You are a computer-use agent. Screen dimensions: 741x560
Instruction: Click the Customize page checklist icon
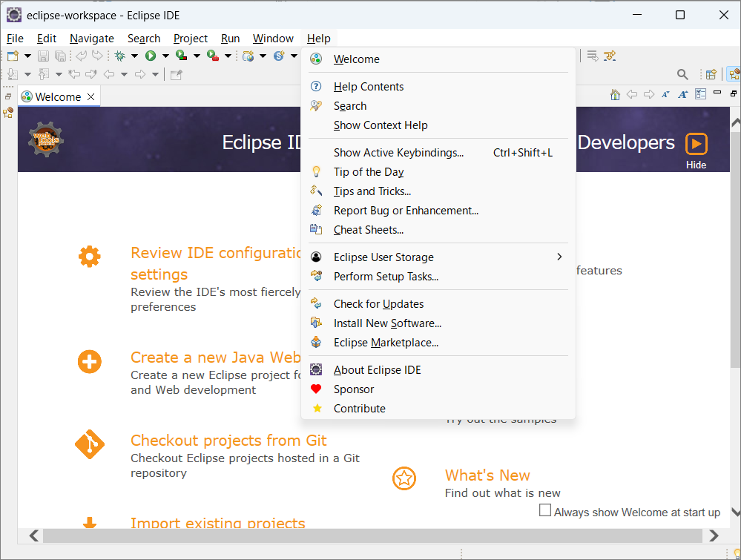(x=700, y=94)
